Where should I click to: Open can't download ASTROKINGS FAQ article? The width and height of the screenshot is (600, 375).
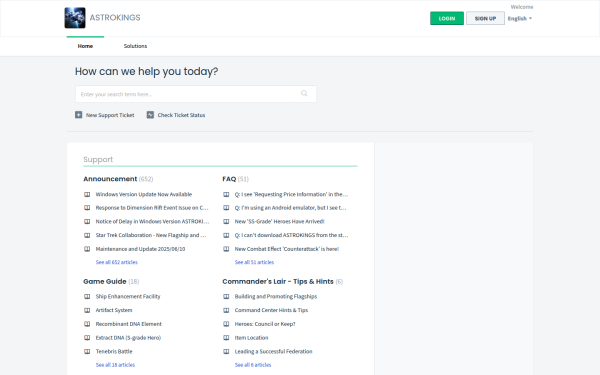pos(291,235)
